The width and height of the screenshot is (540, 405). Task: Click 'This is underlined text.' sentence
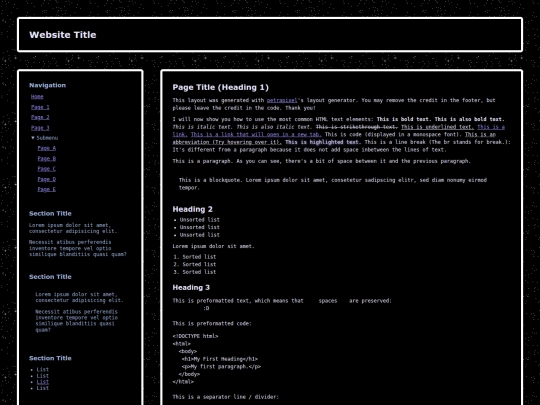pyautogui.click(x=437, y=127)
